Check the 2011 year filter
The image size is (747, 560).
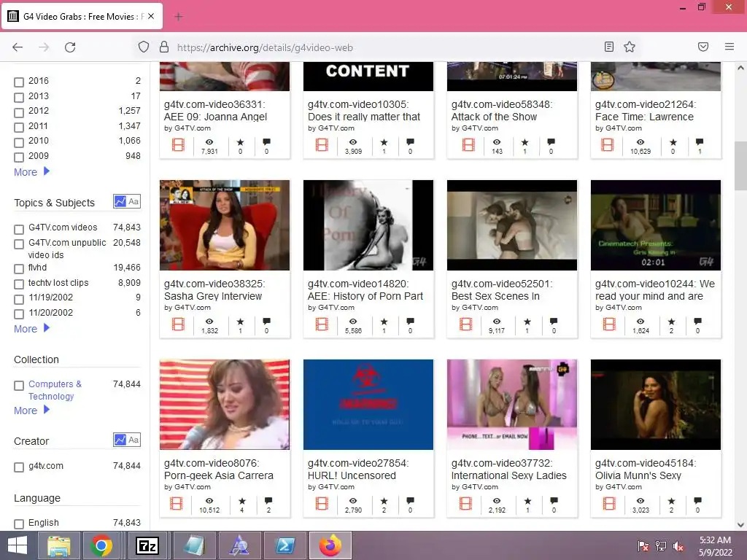click(x=19, y=127)
